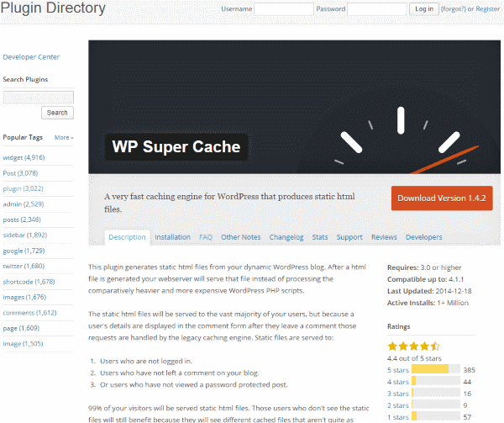Screen dimensions: 504x423
Task: View the Stats tab
Action: [320, 237]
